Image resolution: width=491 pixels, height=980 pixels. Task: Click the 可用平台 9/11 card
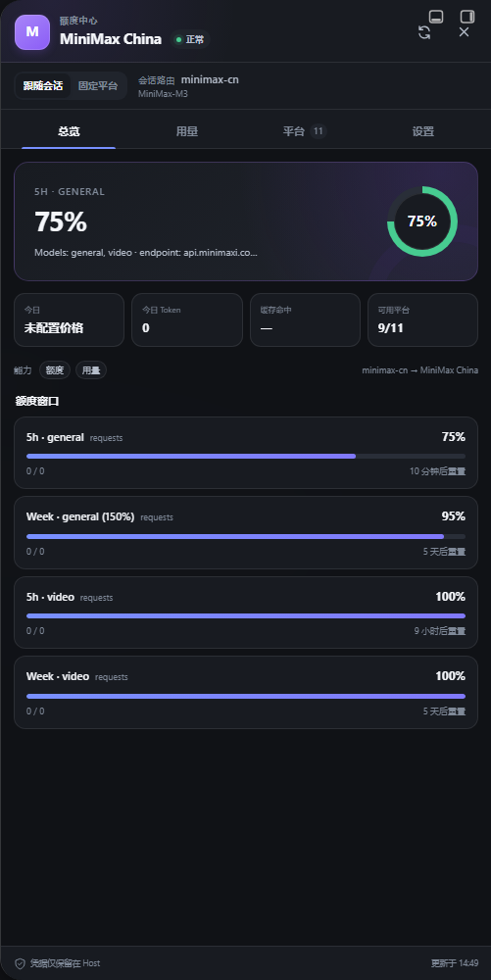423,320
